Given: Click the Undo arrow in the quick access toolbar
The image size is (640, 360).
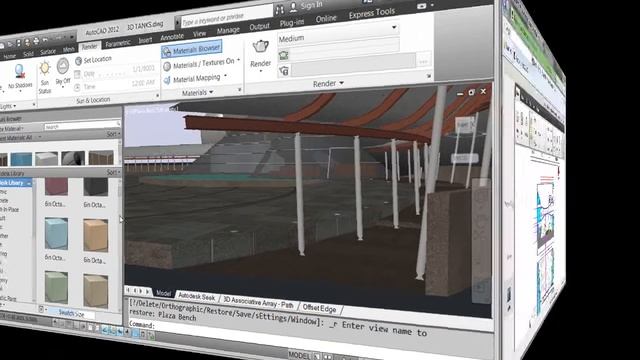Looking at the screenshot, I should 46,40.
